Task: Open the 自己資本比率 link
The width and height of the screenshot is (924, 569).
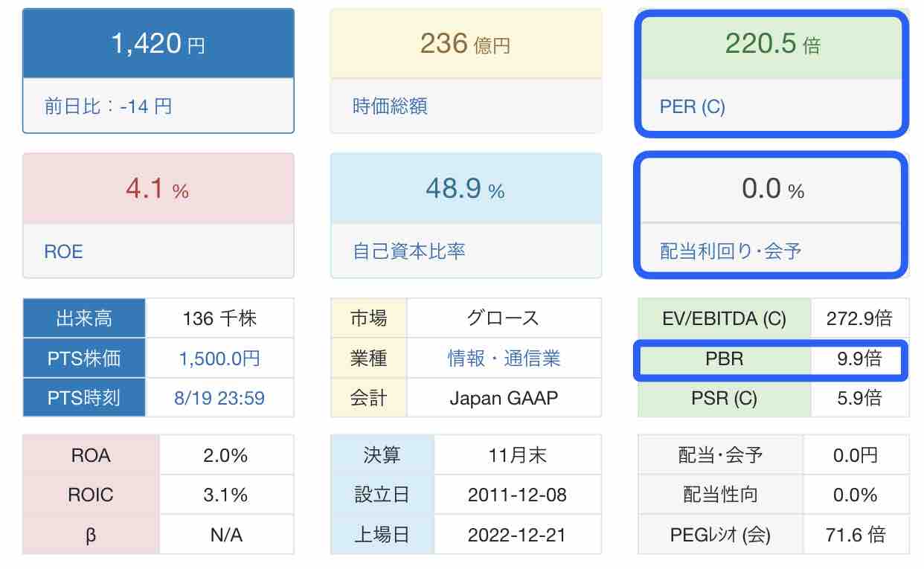Action: (x=409, y=251)
